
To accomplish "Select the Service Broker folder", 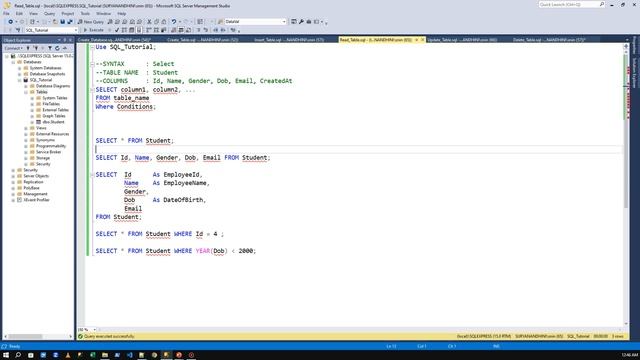I will click(49, 152).
